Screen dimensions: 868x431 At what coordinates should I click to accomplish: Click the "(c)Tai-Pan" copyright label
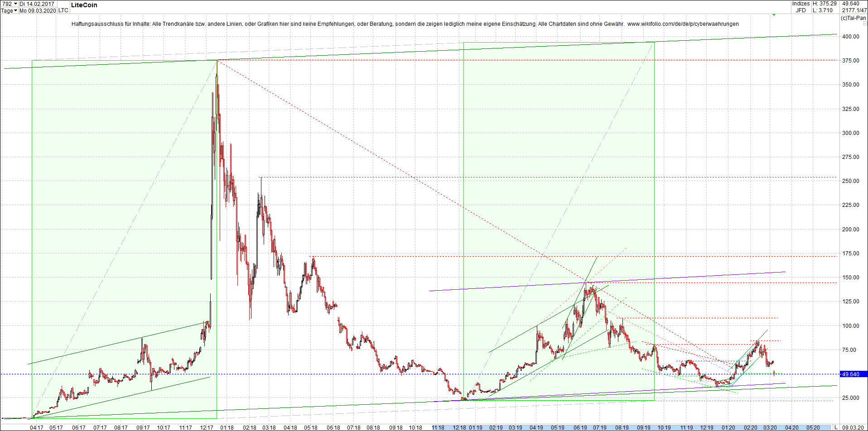point(854,19)
